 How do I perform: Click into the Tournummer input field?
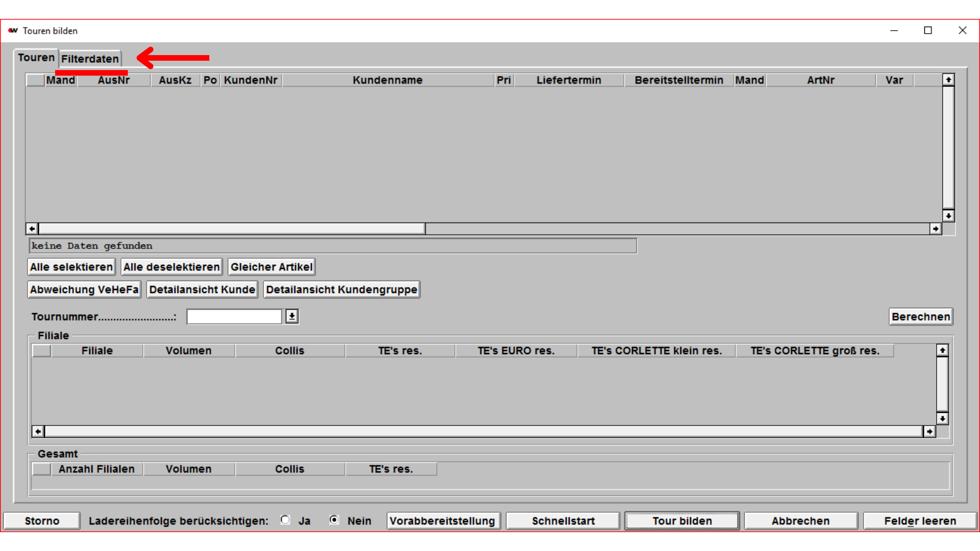tap(234, 316)
